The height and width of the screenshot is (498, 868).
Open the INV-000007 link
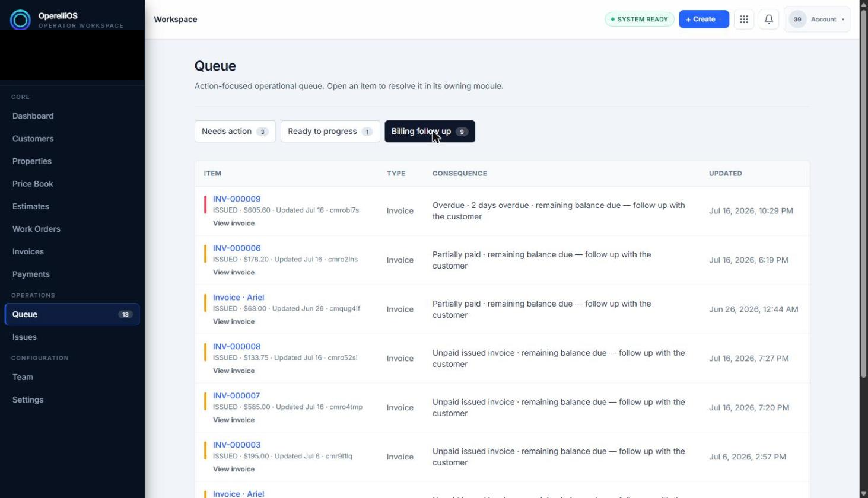point(237,396)
